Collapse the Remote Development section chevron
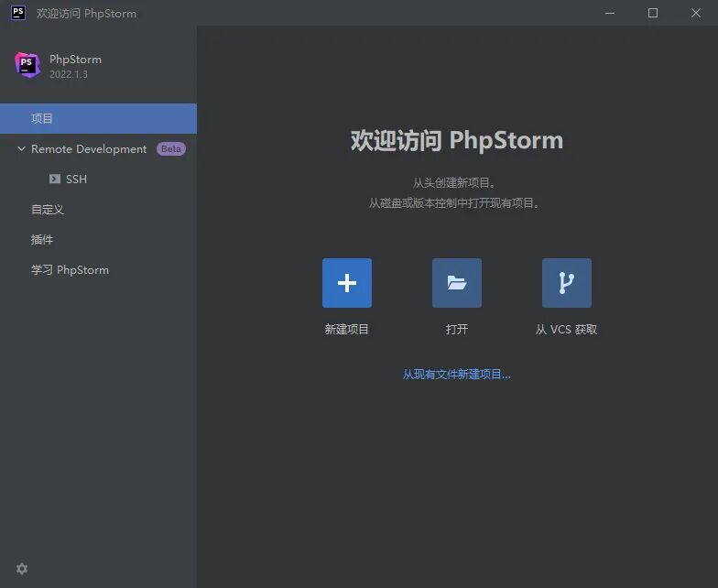Image resolution: width=718 pixels, height=588 pixels. pyautogui.click(x=21, y=148)
